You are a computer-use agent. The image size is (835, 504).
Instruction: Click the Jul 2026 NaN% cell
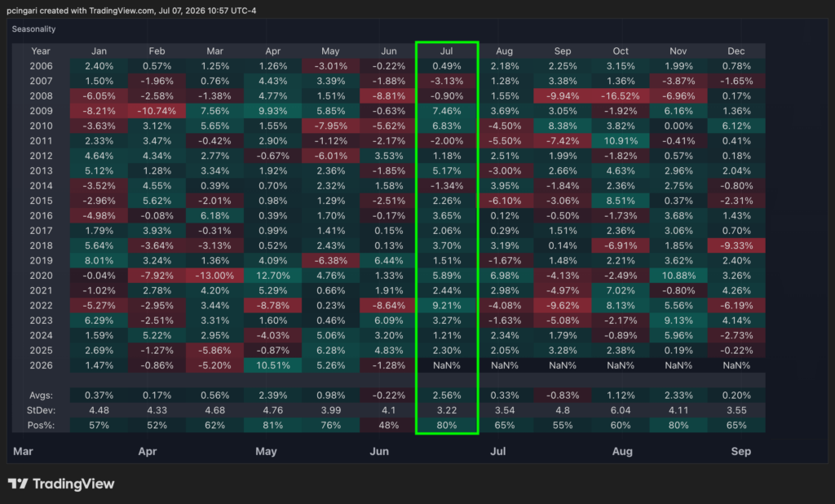click(446, 365)
